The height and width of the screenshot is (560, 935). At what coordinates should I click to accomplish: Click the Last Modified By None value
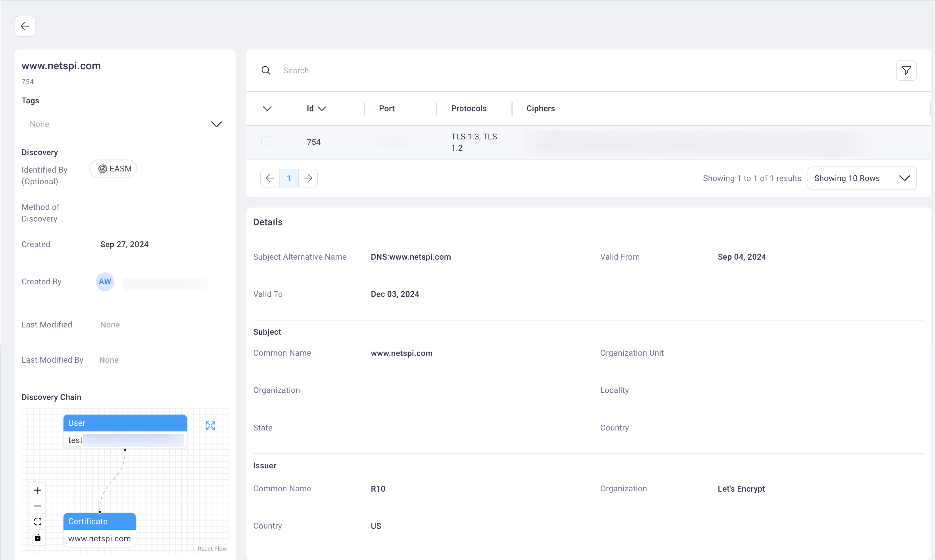[x=109, y=360]
